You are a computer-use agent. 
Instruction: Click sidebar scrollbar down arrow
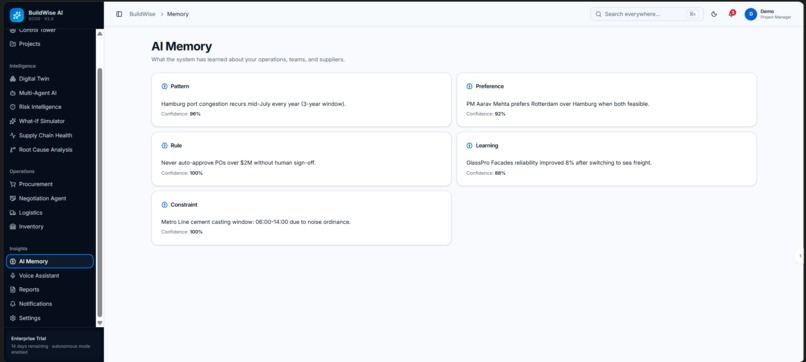[x=100, y=323]
